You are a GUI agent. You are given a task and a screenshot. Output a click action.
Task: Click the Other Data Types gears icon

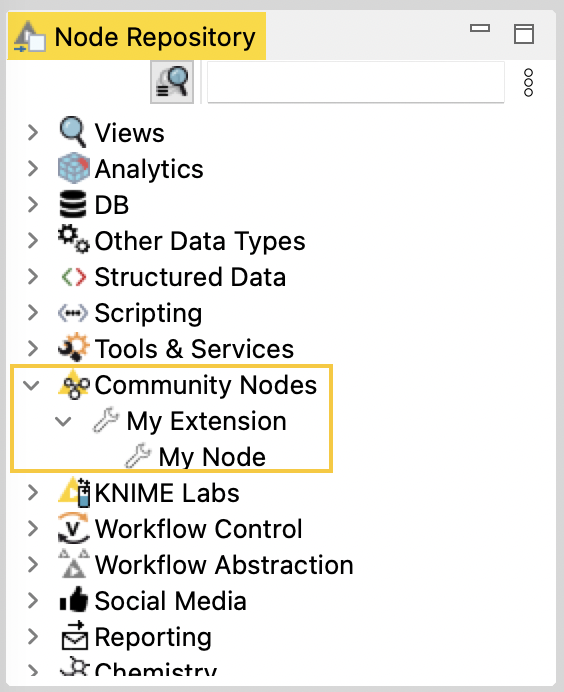pos(74,239)
